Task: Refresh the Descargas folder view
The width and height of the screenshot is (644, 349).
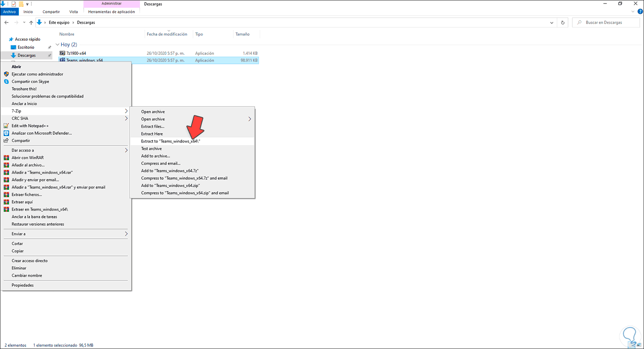Action: [x=563, y=22]
